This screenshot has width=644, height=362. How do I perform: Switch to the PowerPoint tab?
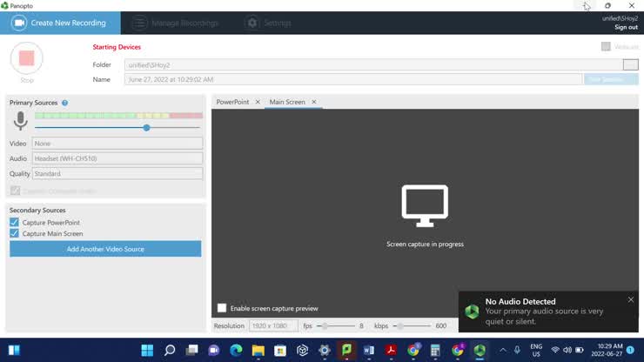[x=232, y=102]
